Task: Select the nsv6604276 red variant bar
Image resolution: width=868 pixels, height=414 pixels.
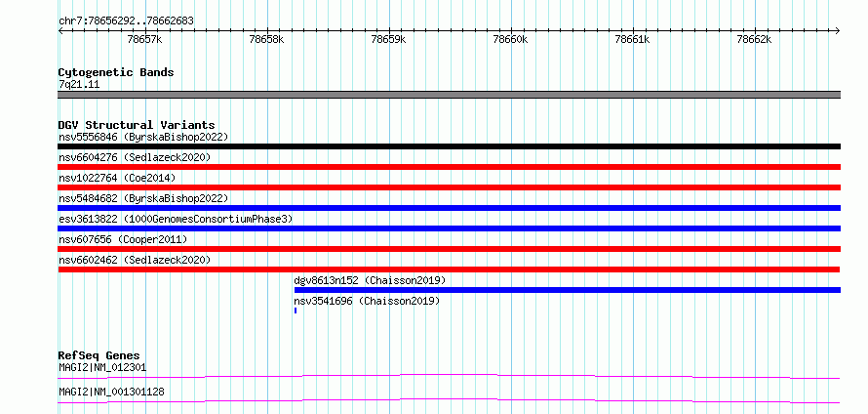Action: click(x=449, y=167)
